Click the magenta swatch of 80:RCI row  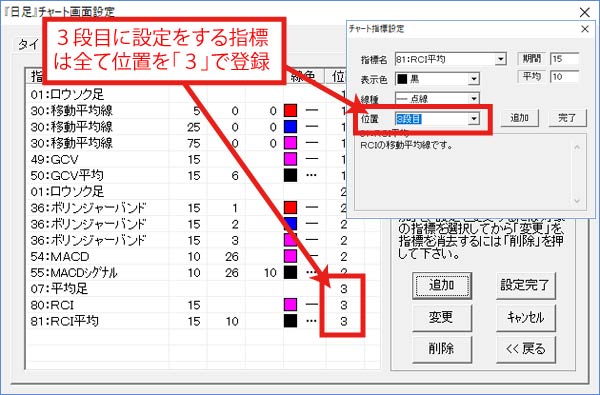tap(290, 305)
